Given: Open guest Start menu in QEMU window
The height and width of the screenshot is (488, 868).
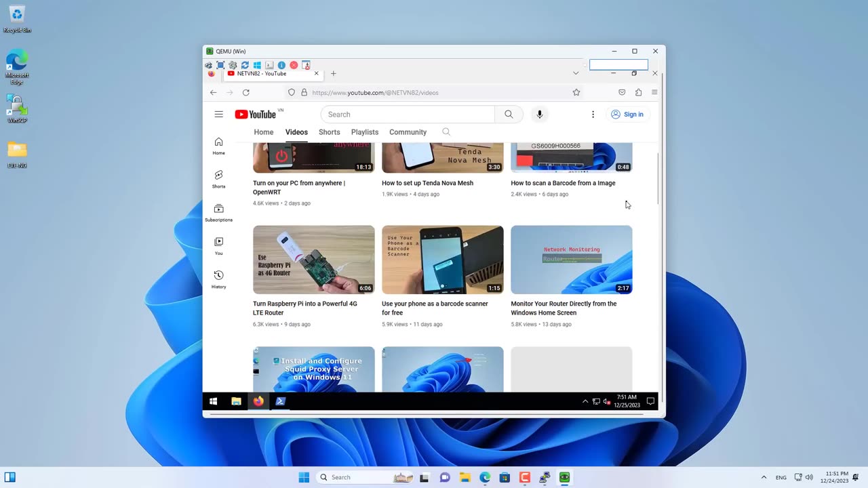Looking at the screenshot, I should [x=213, y=401].
